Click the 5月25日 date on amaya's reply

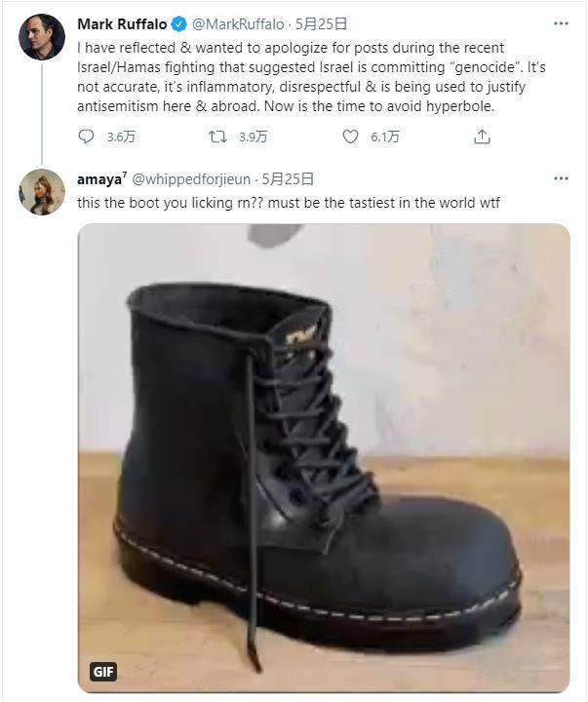290,179
